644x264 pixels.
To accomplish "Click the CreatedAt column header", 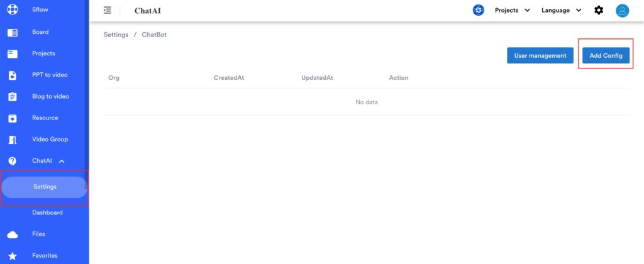I will [229, 77].
